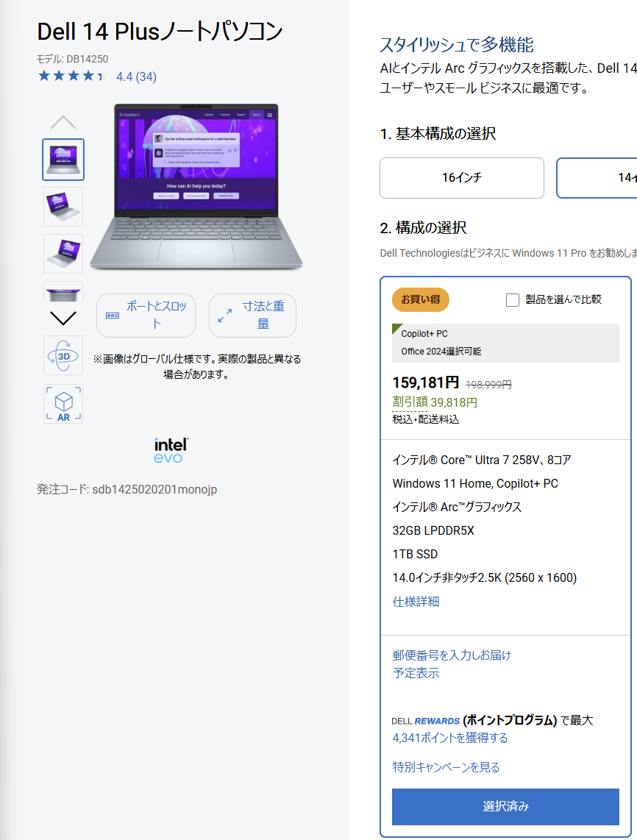Launch the AR view icon
Viewport: 637px width, 840px height.
[x=63, y=403]
